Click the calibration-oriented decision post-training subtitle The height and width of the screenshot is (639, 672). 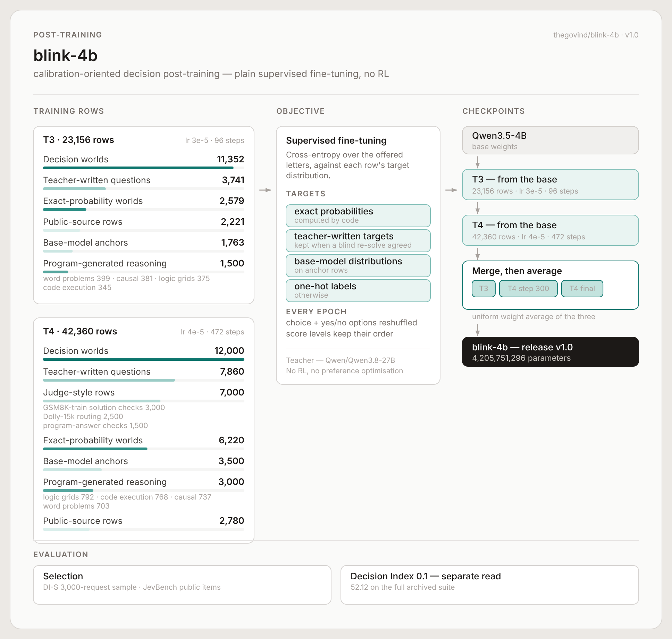pos(211,74)
